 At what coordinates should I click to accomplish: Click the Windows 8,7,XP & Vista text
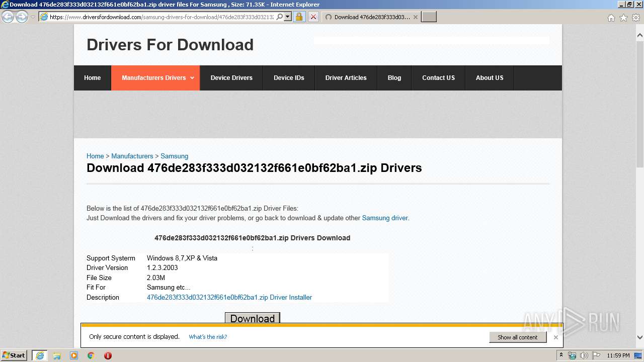182,258
